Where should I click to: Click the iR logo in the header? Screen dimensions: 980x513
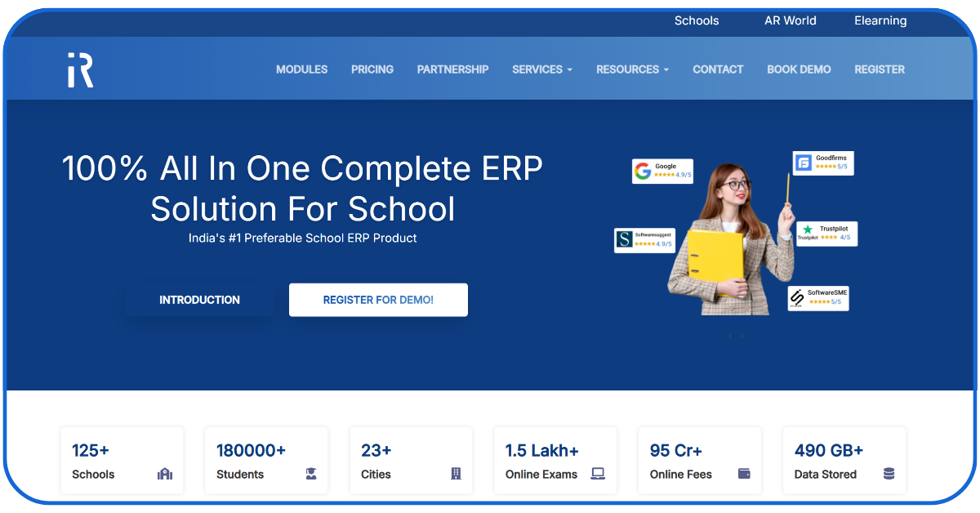(80, 69)
